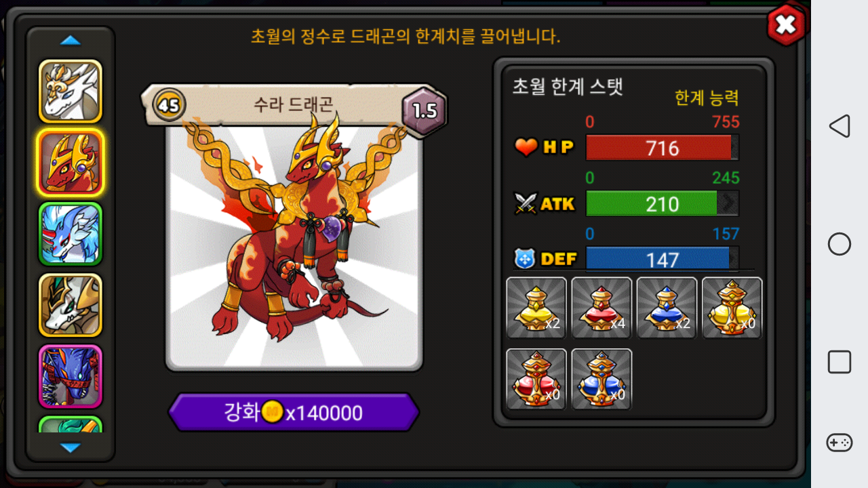The image size is (868, 488).
Task: Choose the blue ice dragon portrait
Action: (x=71, y=234)
